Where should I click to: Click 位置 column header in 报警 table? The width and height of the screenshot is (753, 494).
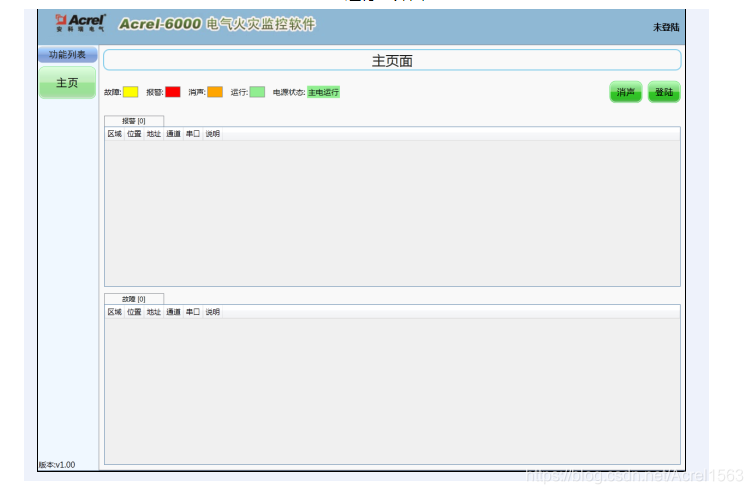(134, 134)
